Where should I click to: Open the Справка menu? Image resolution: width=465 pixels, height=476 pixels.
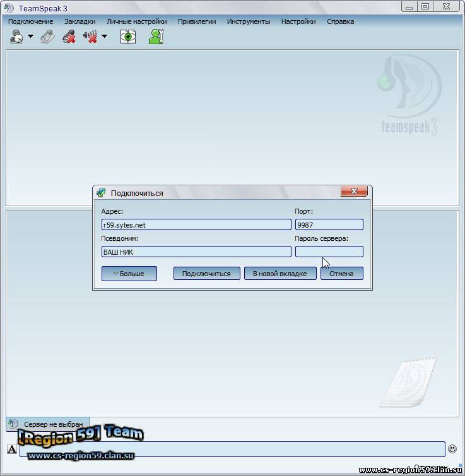point(340,21)
